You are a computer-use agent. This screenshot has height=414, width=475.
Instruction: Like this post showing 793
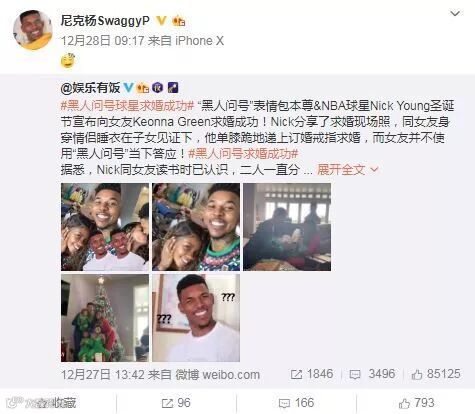tap(417, 403)
